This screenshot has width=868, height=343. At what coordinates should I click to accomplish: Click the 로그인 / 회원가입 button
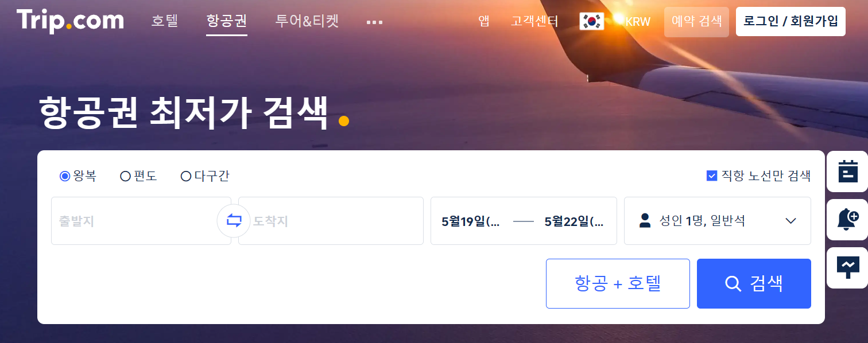click(790, 21)
